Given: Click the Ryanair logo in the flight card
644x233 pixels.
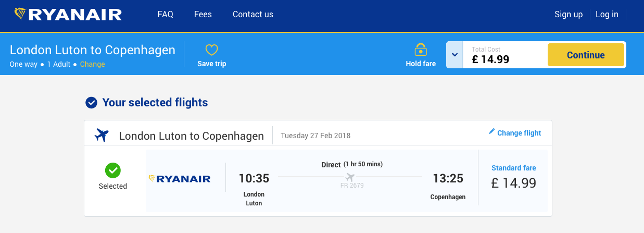Looking at the screenshot, I should pyautogui.click(x=180, y=179).
